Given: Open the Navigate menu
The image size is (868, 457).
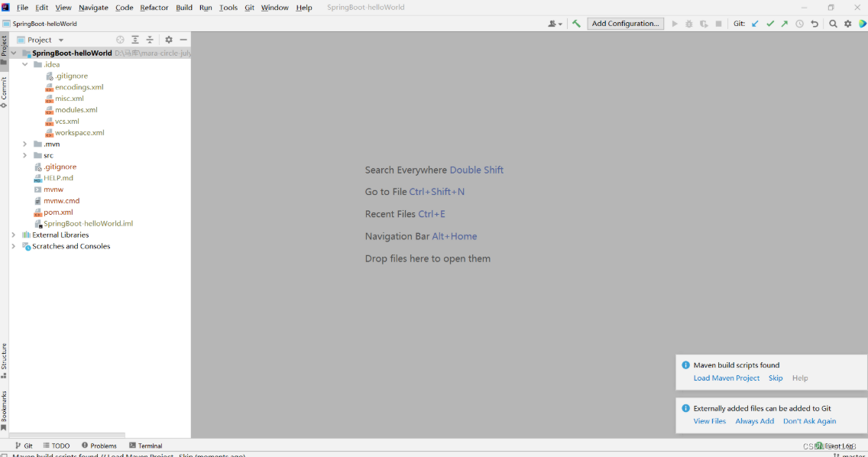Looking at the screenshot, I should click(93, 7).
